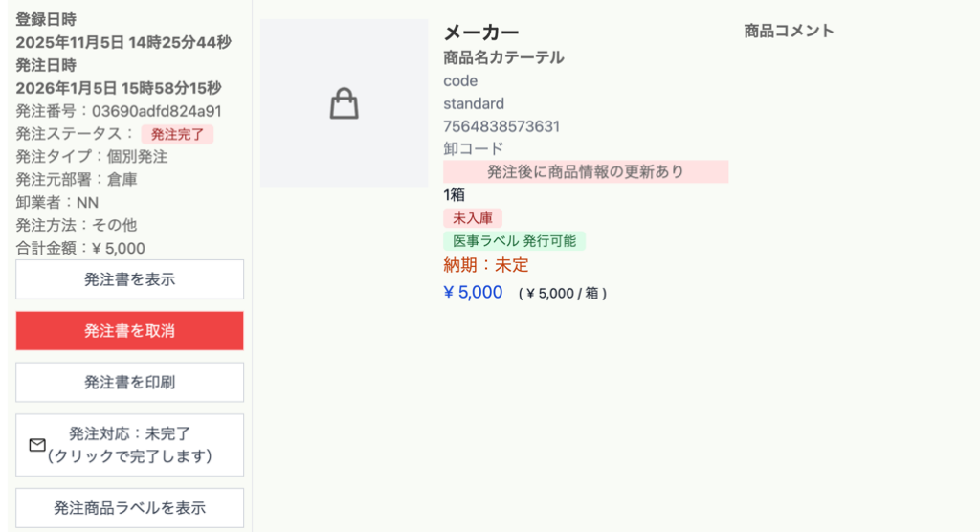The image size is (980, 532).
Task: Print the order via 発注書を印刷
Action: [x=129, y=382]
